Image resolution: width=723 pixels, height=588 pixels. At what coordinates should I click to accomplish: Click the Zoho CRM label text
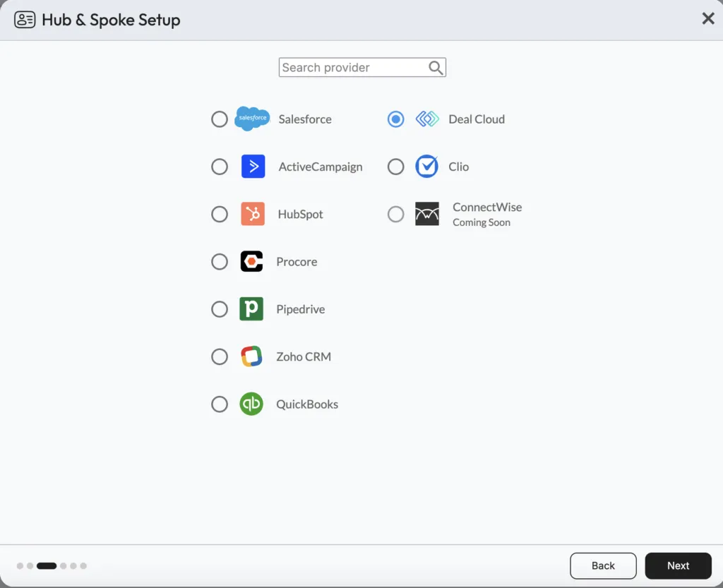(304, 356)
